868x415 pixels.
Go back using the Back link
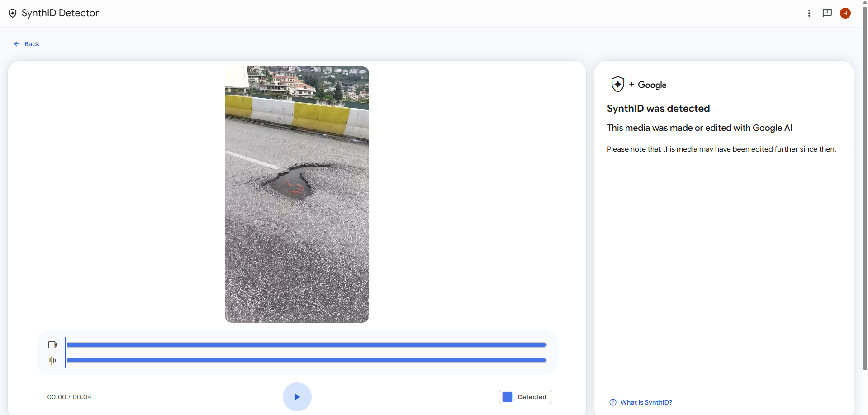click(27, 44)
